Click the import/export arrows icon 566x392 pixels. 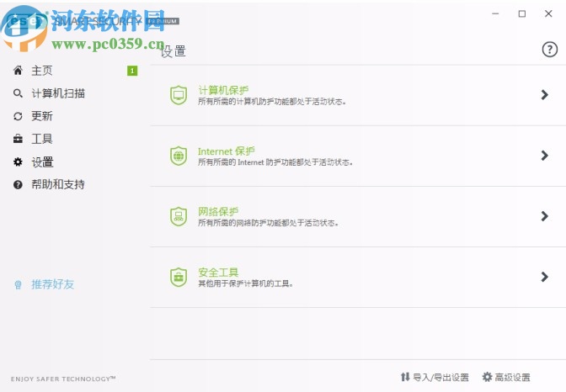(x=405, y=377)
